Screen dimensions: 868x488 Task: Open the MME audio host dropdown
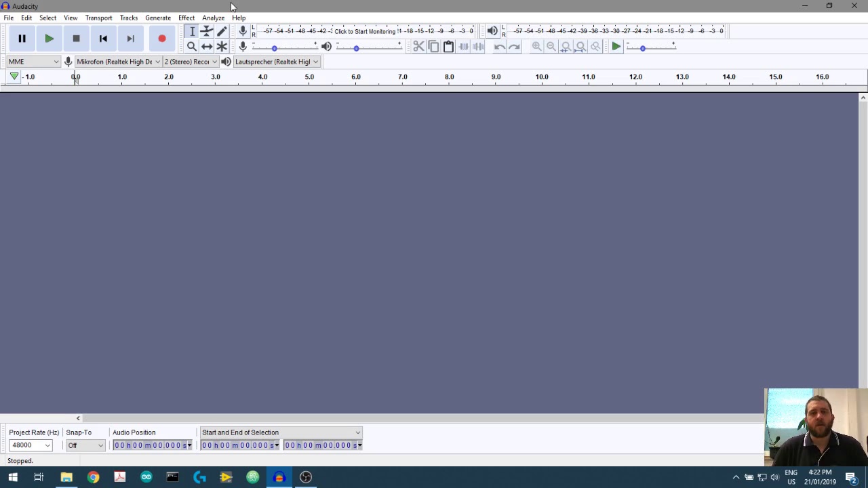[33, 62]
